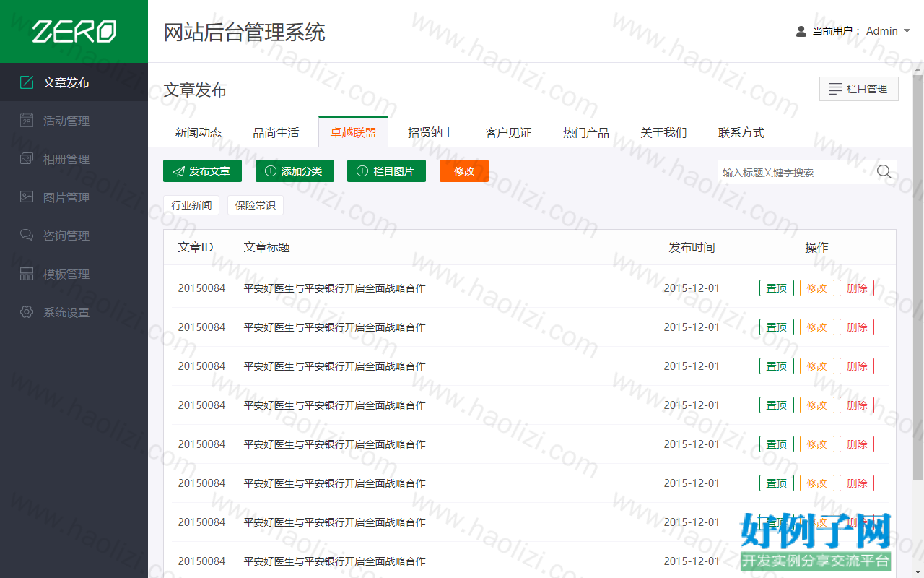This screenshot has height=578, width=924.
Task: Click the orange 修改 toolbar button
Action: pos(464,171)
